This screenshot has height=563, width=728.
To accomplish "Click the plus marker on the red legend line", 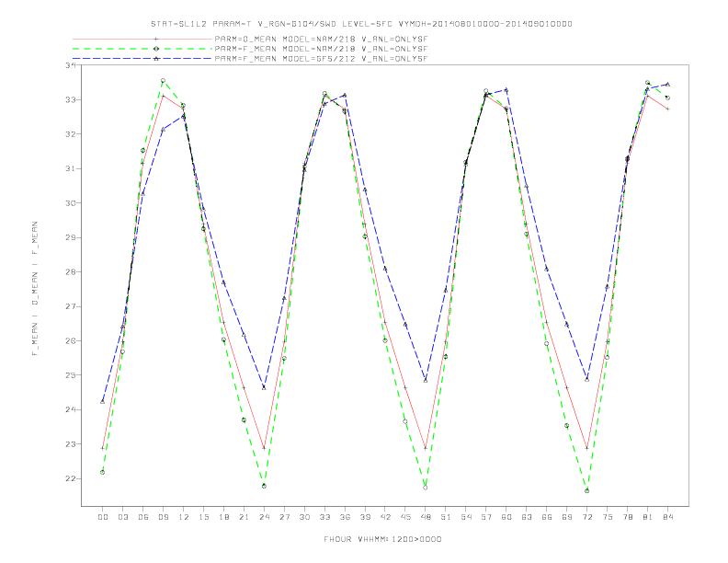I will coord(156,39).
